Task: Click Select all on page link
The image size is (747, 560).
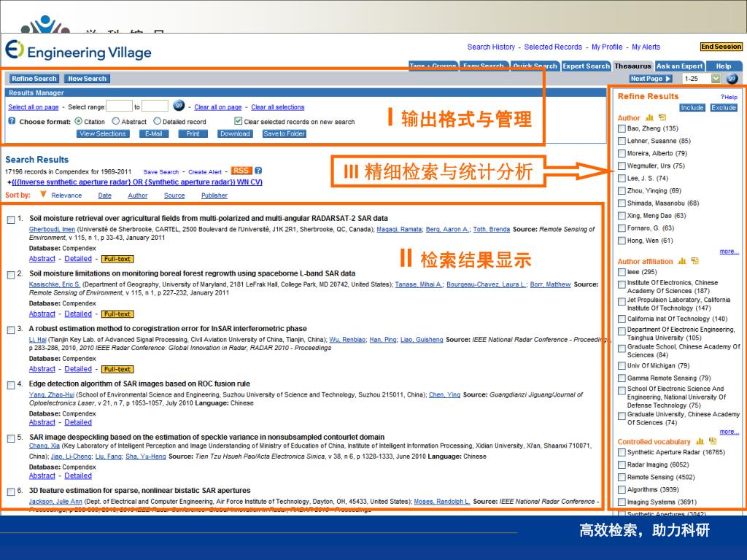Action: (34, 107)
